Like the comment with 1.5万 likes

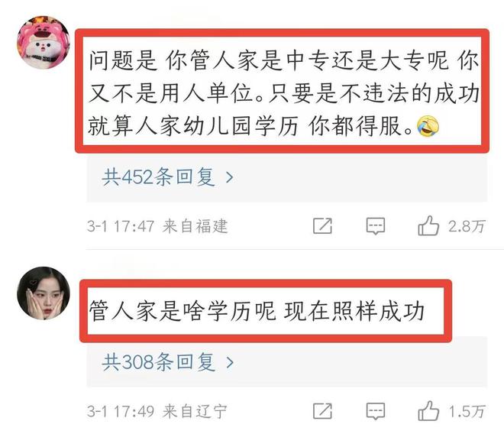tap(428, 410)
